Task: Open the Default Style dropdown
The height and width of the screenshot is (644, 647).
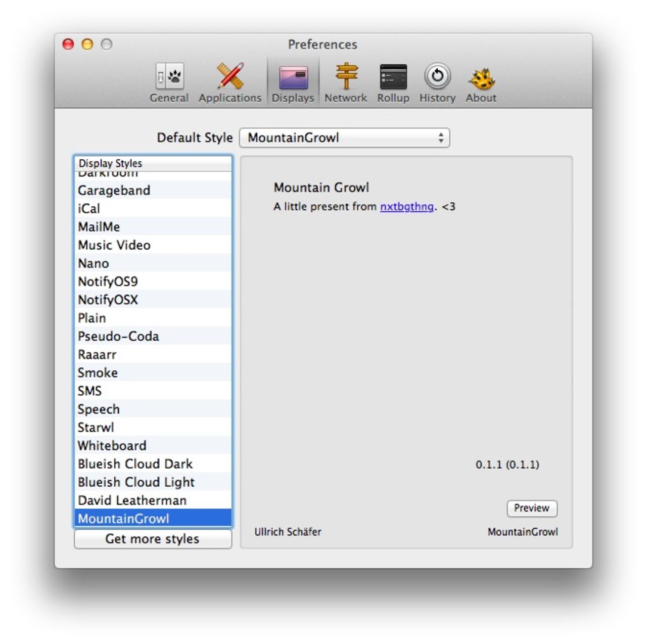Action: 344,137
